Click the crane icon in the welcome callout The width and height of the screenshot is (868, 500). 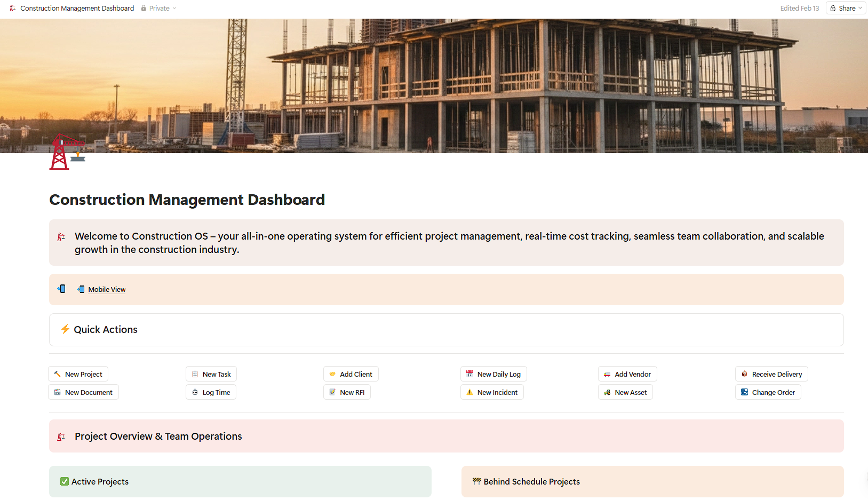[61, 236]
